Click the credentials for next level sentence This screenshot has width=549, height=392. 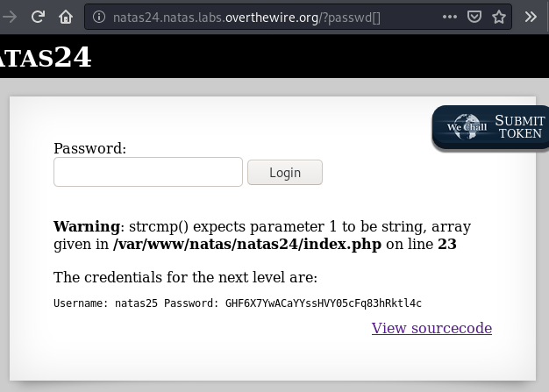click(185, 277)
